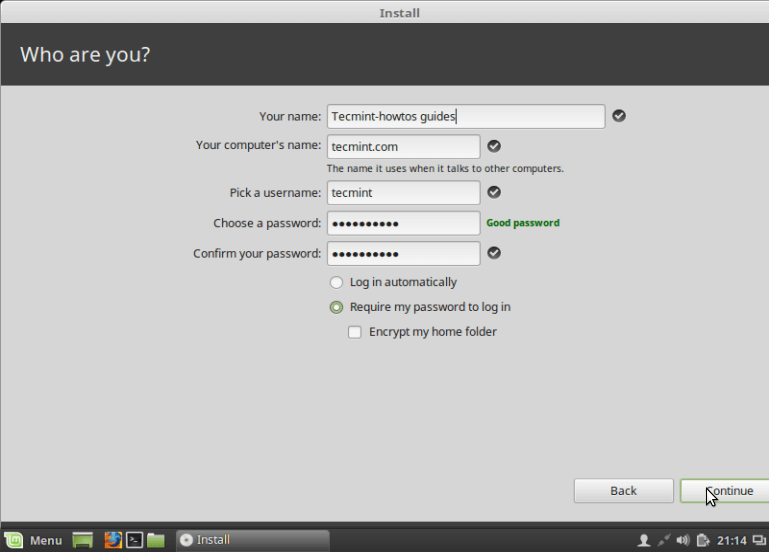Screen dimensions: 769x552
Task: Focus the Confirm your password field
Action: 404,253
